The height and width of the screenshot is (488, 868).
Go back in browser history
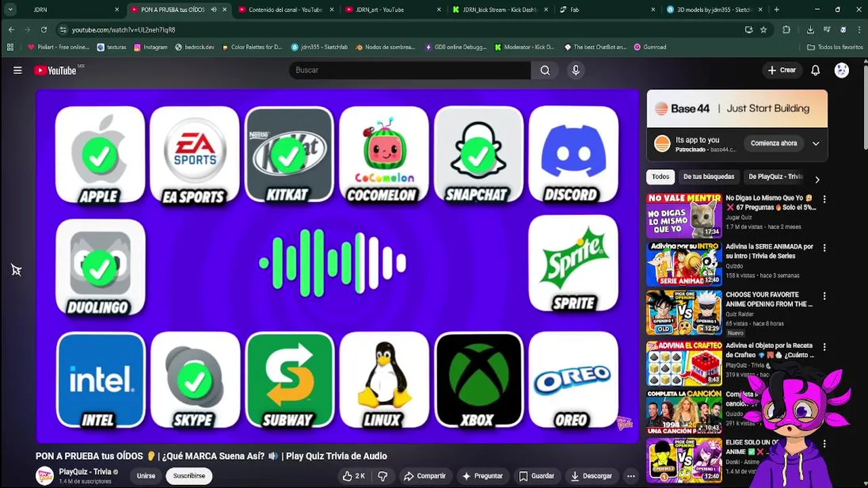tap(12, 30)
